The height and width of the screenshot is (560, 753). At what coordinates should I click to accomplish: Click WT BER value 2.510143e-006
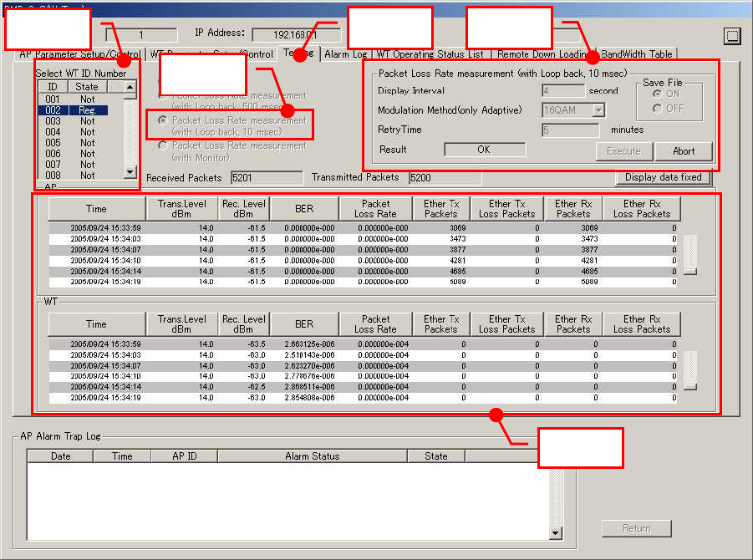coord(310,355)
